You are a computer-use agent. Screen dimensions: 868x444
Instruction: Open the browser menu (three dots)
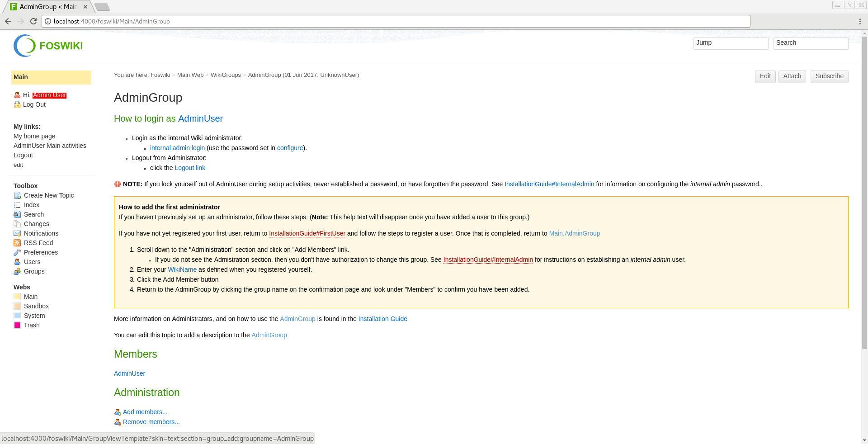tap(859, 21)
